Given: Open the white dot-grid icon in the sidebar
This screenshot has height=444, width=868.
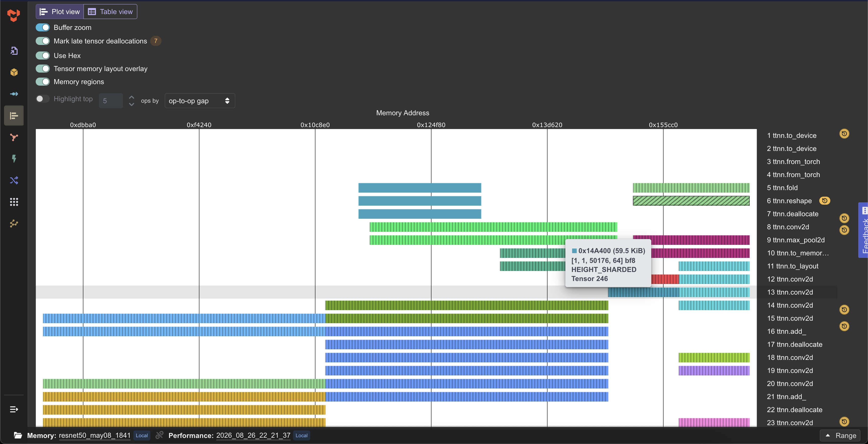Looking at the screenshot, I should click(x=14, y=202).
